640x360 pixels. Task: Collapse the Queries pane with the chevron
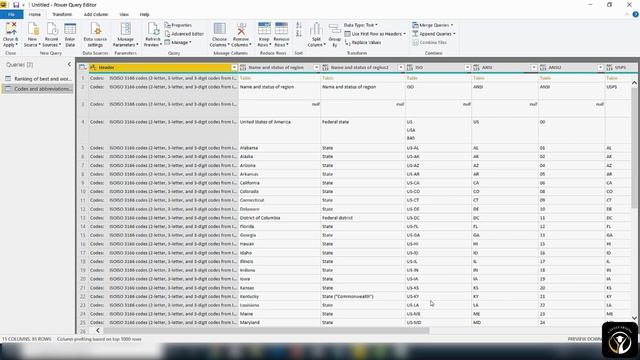point(69,64)
